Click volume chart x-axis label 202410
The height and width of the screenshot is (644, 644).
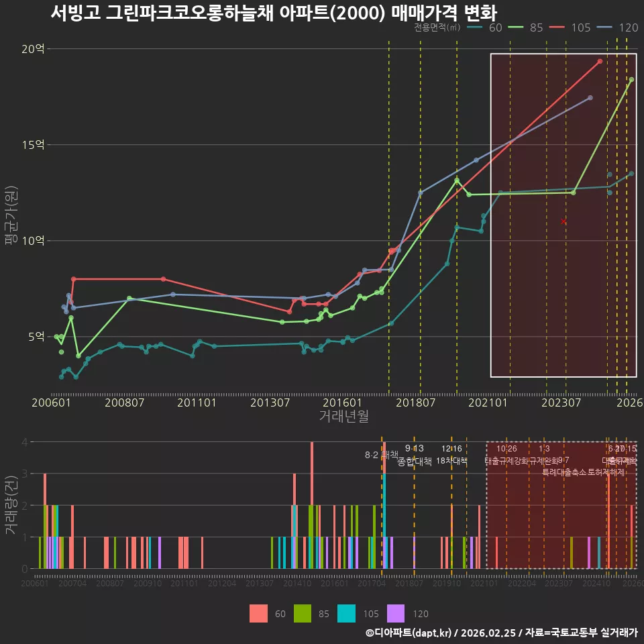[596, 583]
